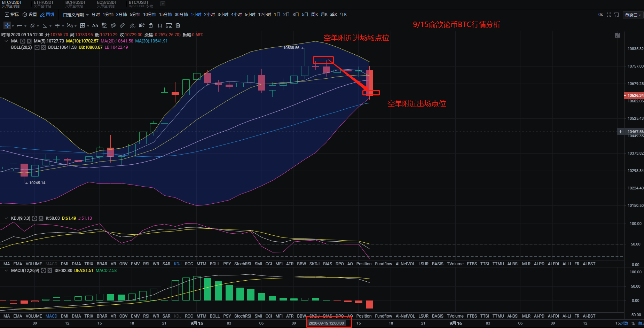Toggle the 画线 drawing toolbar
Screen dimensions: 644x328
(48, 15)
